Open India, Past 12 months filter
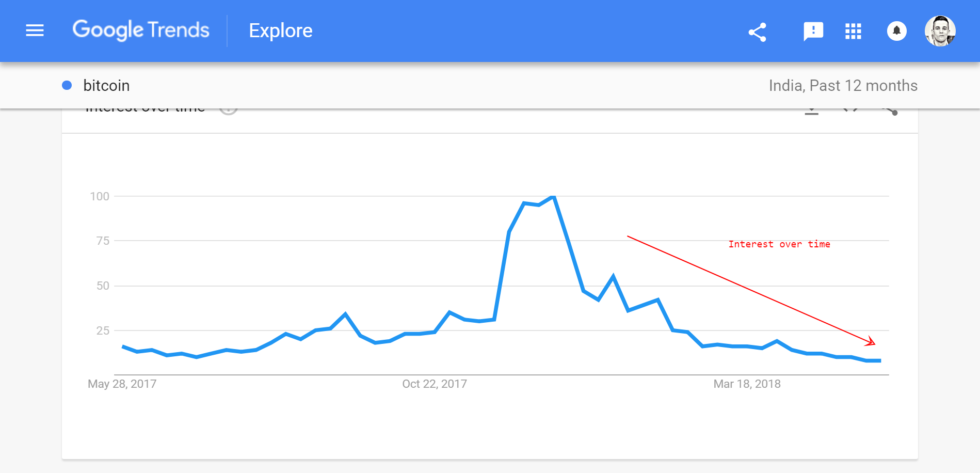Image resolution: width=980 pixels, height=473 pixels. [x=843, y=86]
